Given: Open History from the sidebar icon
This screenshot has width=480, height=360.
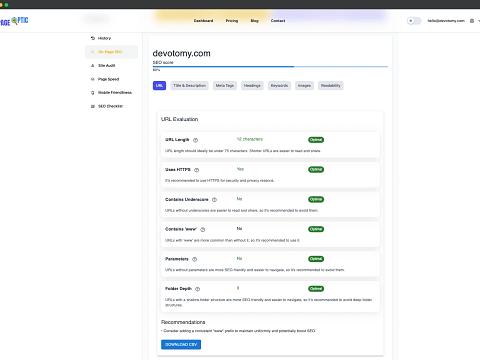Looking at the screenshot, I should 93,38.
